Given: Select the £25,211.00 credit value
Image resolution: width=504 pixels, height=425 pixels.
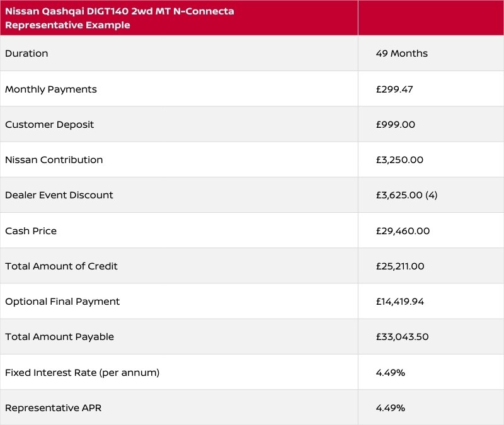Looking at the screenshot, I should 400,266.
